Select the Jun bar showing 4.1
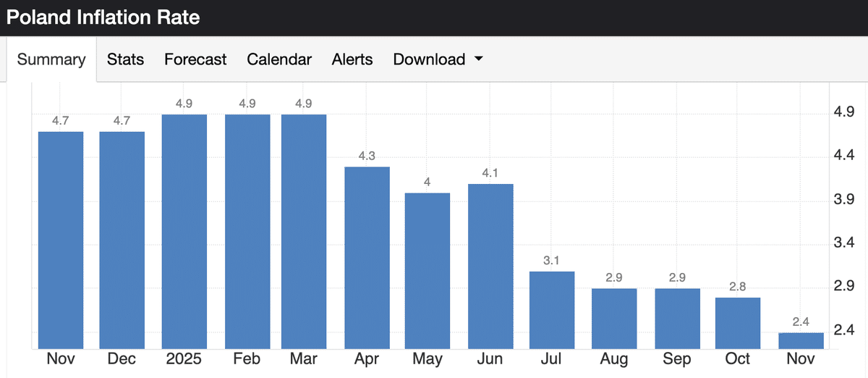This screenshot has height=378, width=868. 490,266
